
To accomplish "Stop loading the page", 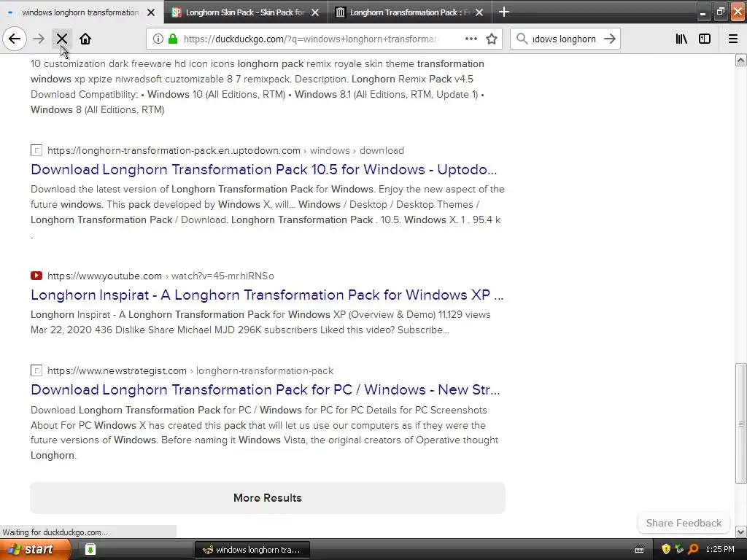I will click(x=62, y=39).
